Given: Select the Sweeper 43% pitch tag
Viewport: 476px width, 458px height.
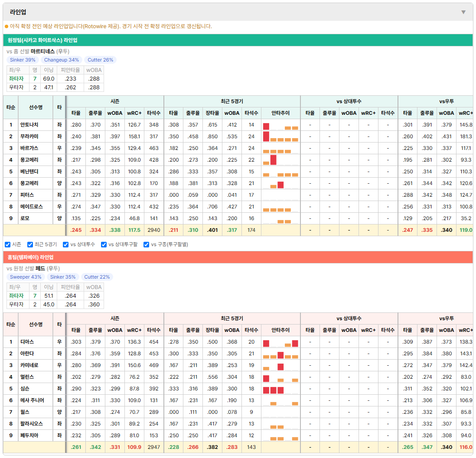Looking at the screenshot, I should coord(26,277).
